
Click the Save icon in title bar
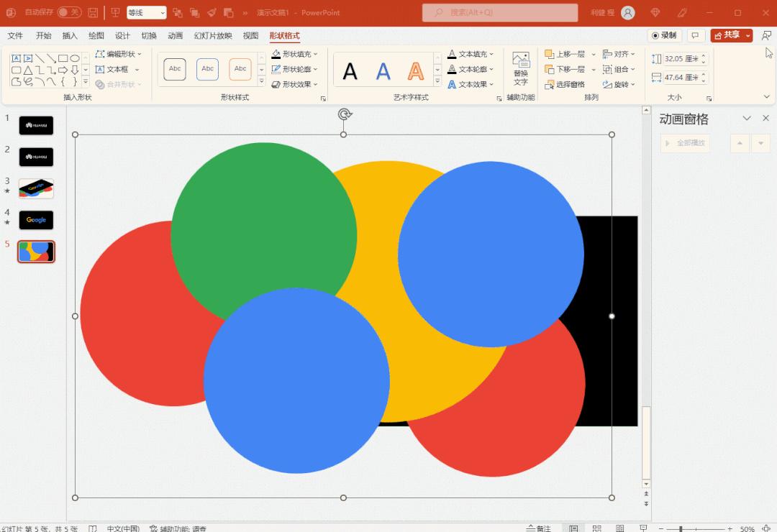pos(93,13)
